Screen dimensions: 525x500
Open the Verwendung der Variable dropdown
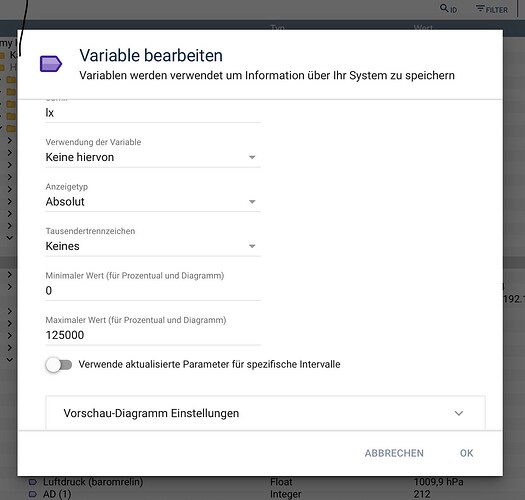click(153, 157)
